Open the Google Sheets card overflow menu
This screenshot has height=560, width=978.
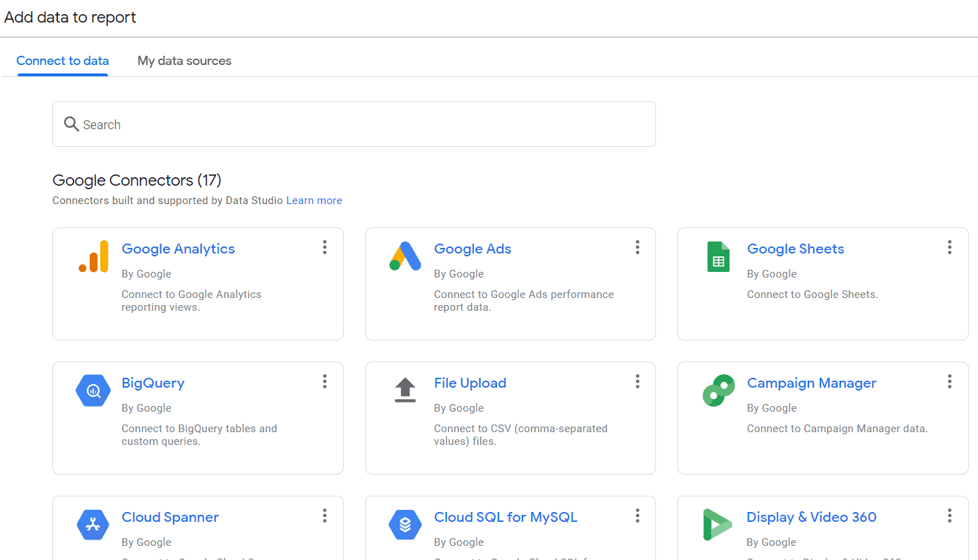(x=949, y=247)
